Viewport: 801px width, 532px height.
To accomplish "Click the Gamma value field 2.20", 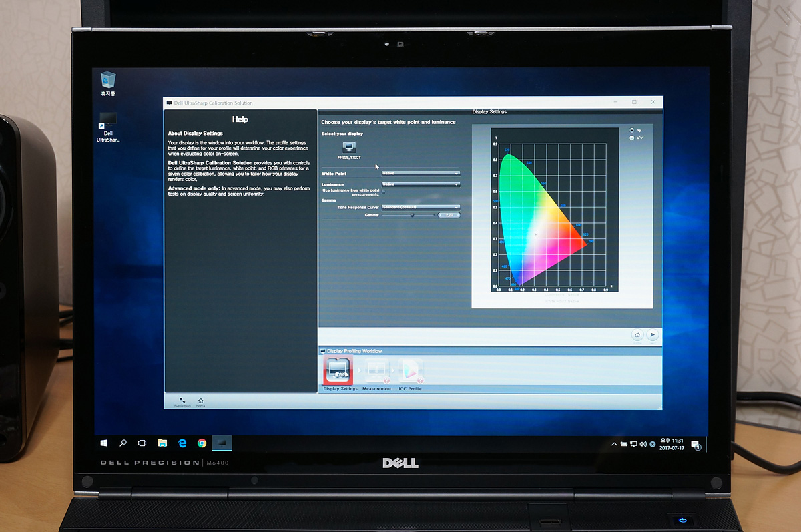I will 449,215.
